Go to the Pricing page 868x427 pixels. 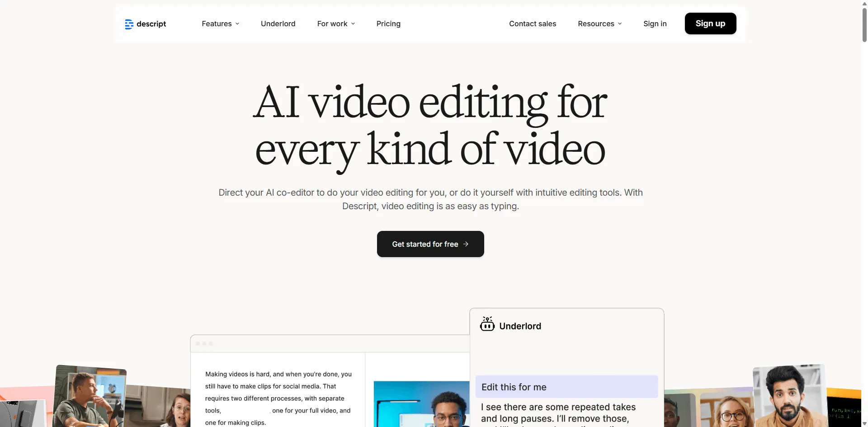[388, 24]
